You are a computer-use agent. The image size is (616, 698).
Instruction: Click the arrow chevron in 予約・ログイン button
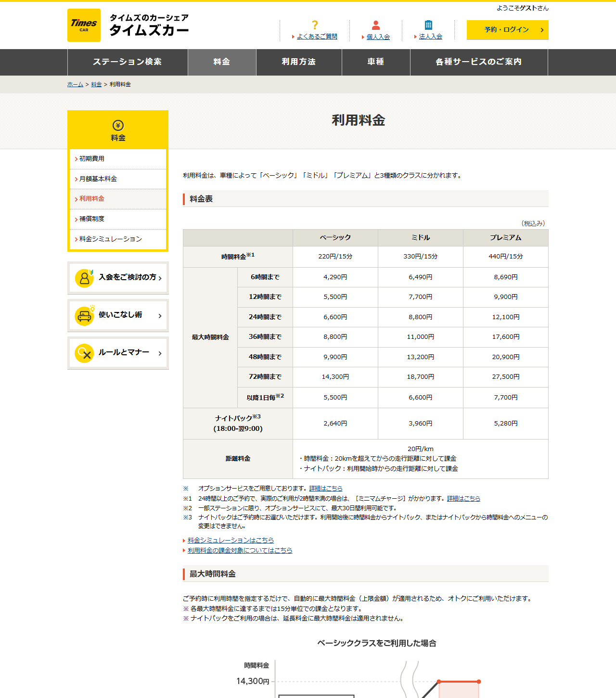(x=542, y=30)
